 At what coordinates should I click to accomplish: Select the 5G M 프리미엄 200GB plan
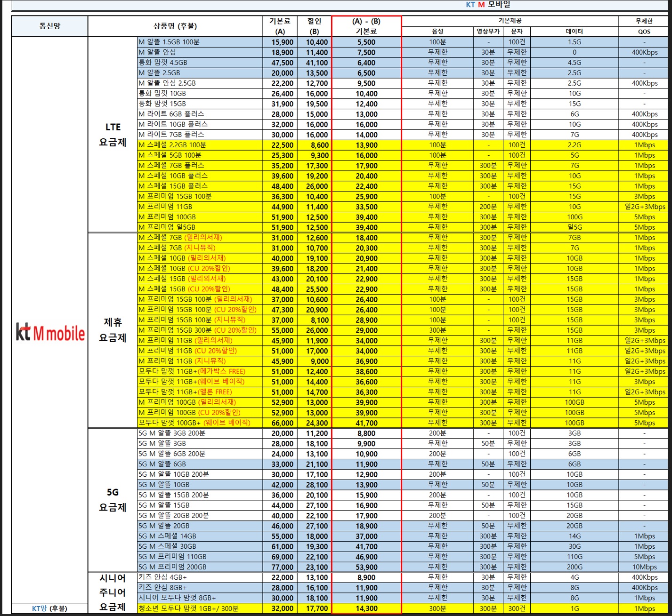click(x=172, y=567)
